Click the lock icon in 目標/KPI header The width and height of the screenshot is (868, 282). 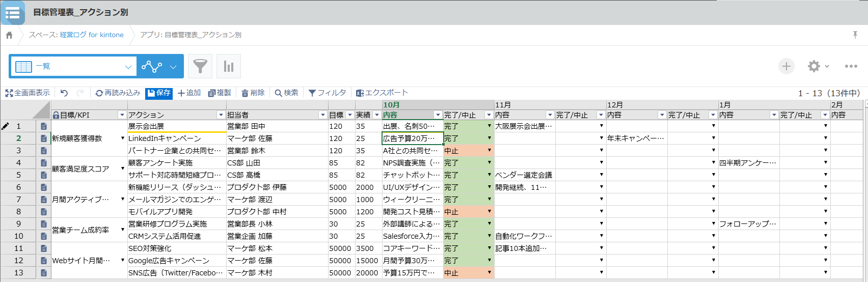(56, 115)
